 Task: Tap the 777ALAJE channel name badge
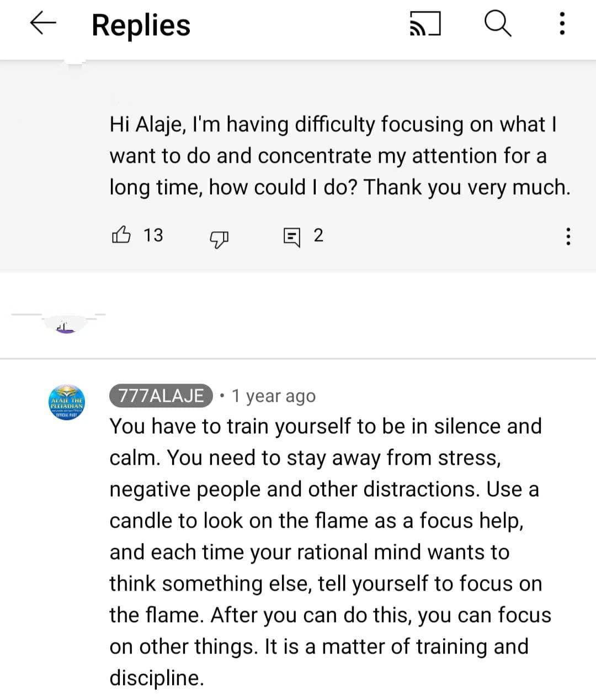(x=161, y=396)
